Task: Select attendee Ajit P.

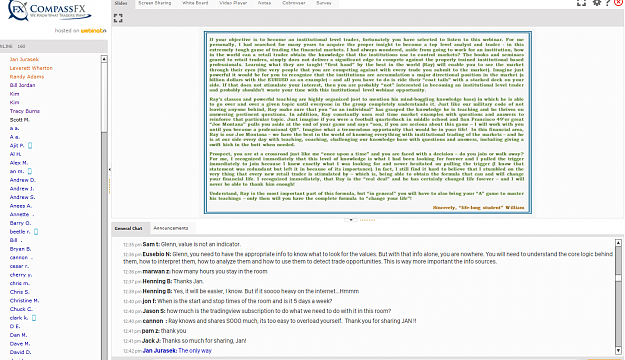Action: pyautogui.click(x=17, y=146)
